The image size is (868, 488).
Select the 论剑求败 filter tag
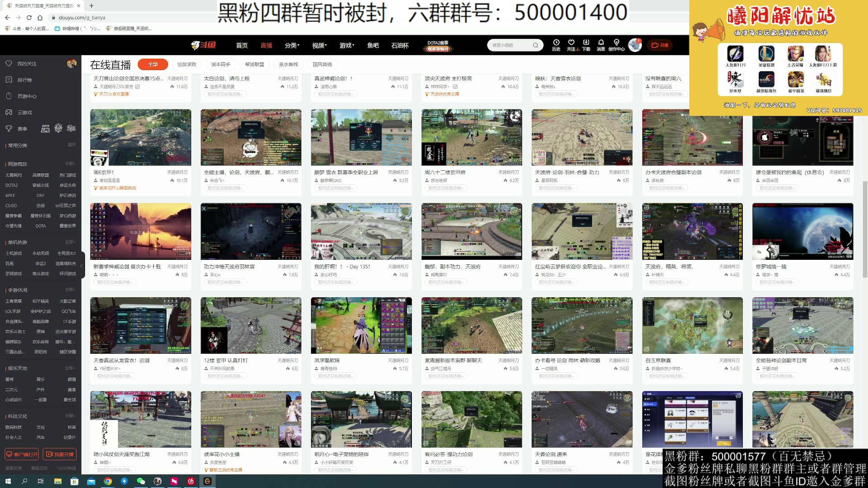[186, 64]
